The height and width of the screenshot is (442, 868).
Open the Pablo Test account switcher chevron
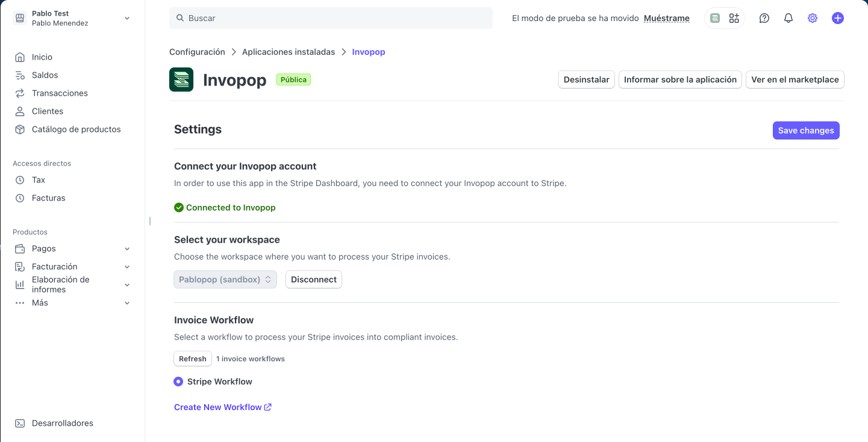tap(127, 18)
